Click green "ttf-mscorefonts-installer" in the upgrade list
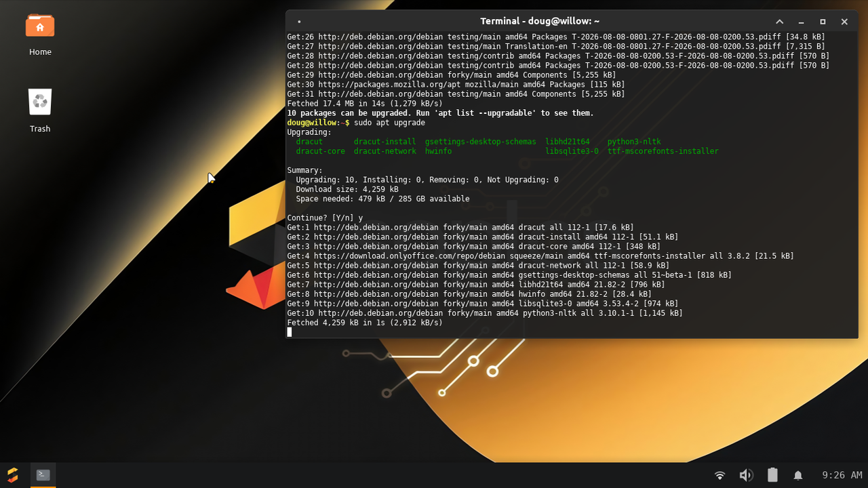 (663, 151)
